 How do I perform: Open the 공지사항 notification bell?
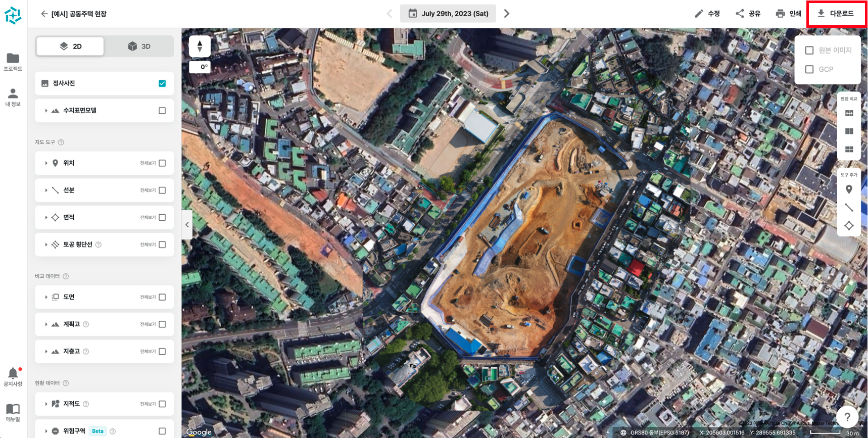click(13, 374)
